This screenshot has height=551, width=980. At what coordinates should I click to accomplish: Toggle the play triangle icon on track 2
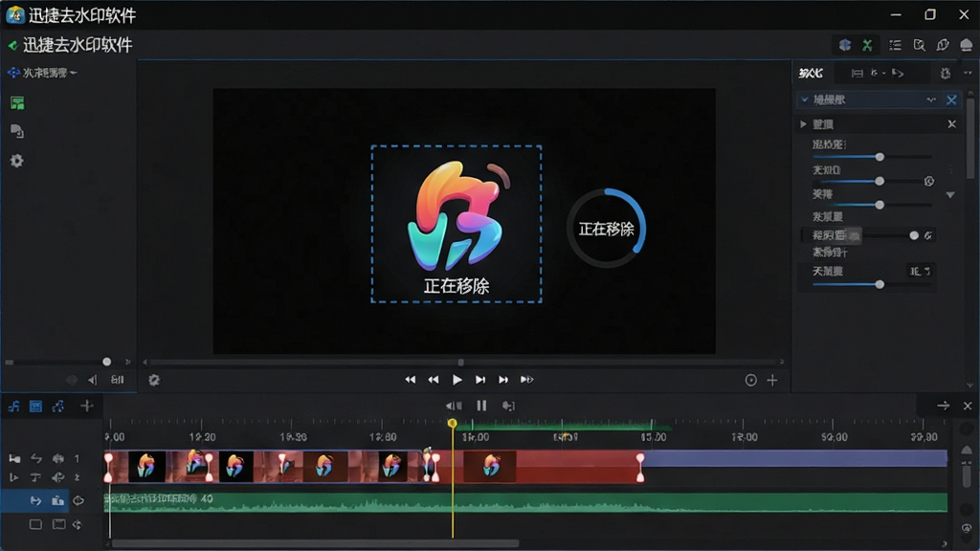pyautogui.click(x=13, y=478)
